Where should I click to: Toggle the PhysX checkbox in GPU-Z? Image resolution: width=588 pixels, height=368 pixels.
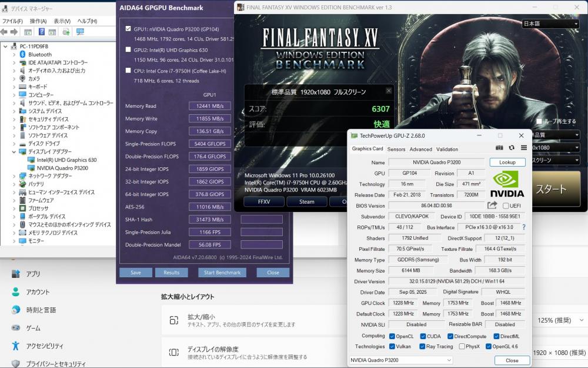pos(462,347)
